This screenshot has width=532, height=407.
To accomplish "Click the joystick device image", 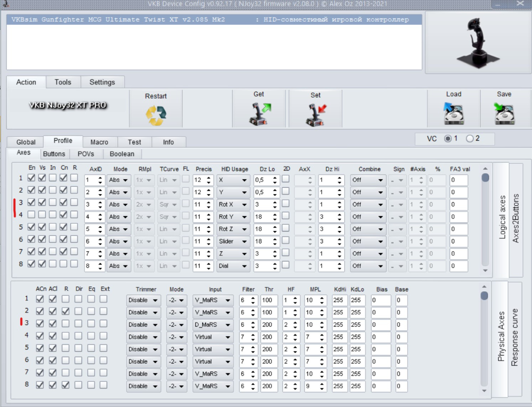I will [x=478, y=43].
